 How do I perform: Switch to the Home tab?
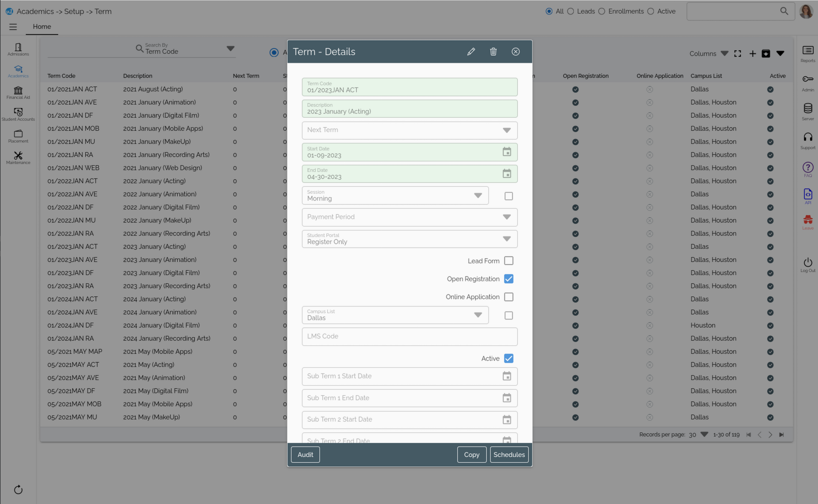(42, 27)
